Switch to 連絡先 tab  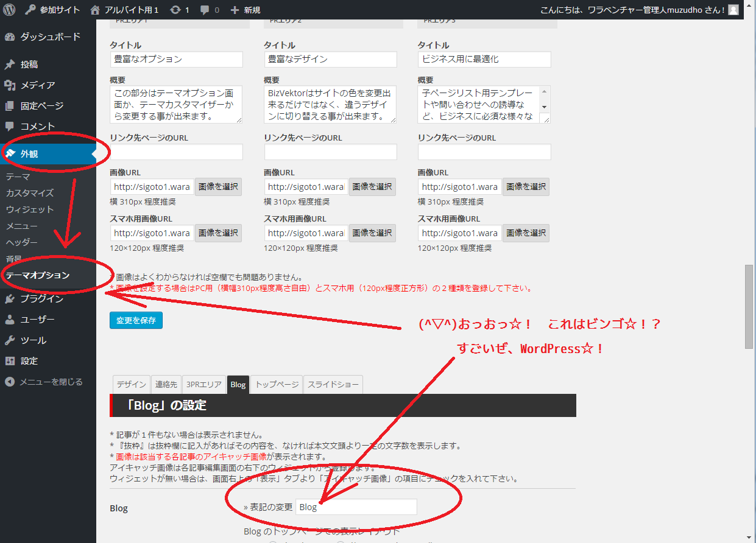coord(166,385)
